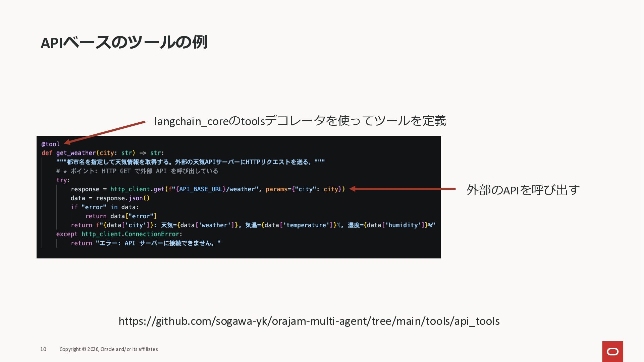Select the '外部のAPIを呼び出す' annotation label
Viewport: 644px width, 362px height.
[x=523, y=190]
